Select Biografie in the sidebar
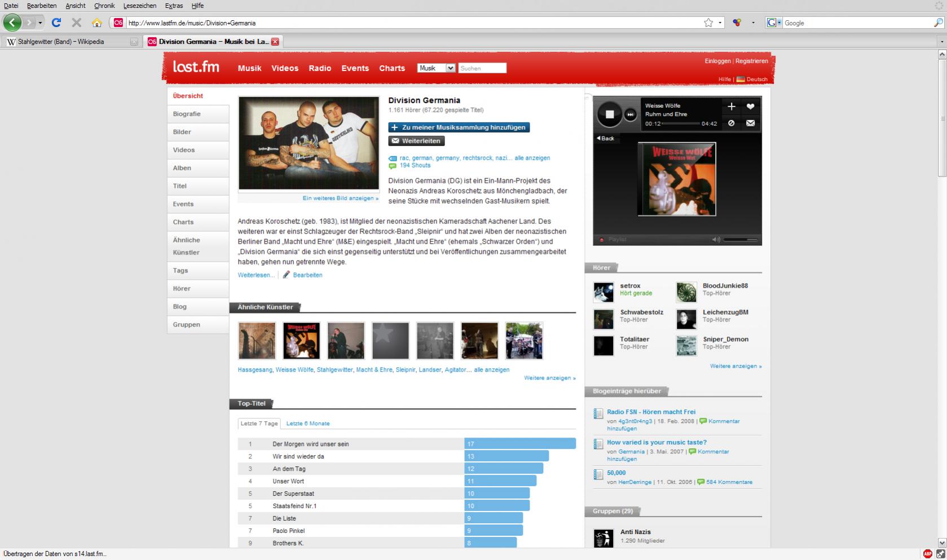Image resolution: width=947 pixels, height=560 pixels. click(198, 114)
